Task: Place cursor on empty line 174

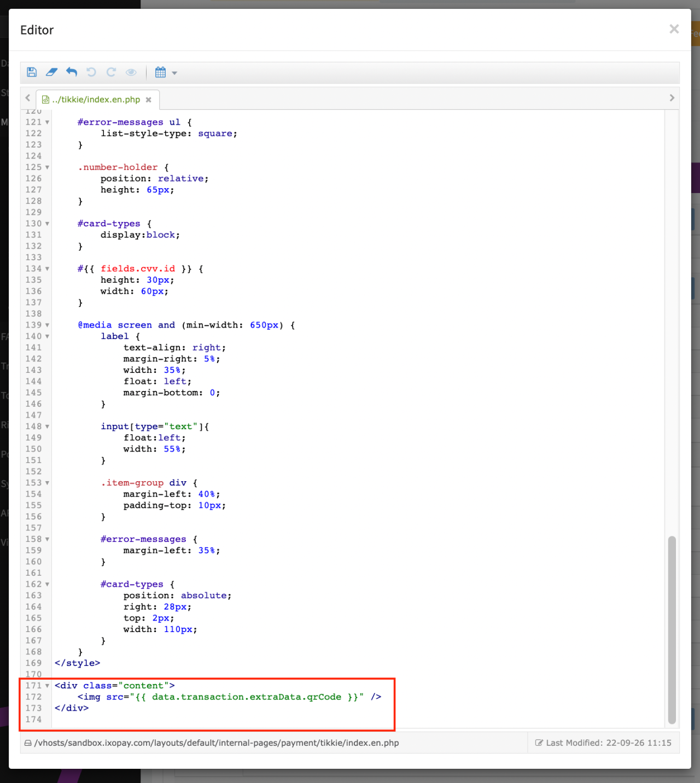Action: pyautogui.click(x=219, y=720)
